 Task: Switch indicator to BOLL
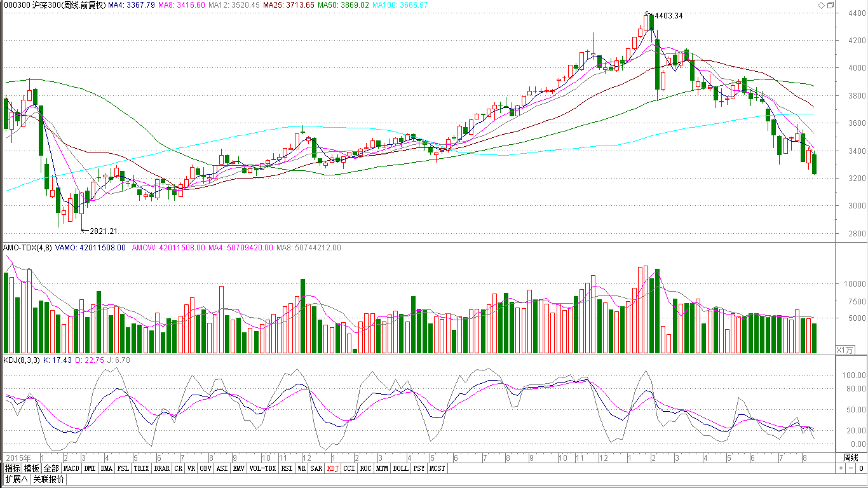[x=400, y=468]
